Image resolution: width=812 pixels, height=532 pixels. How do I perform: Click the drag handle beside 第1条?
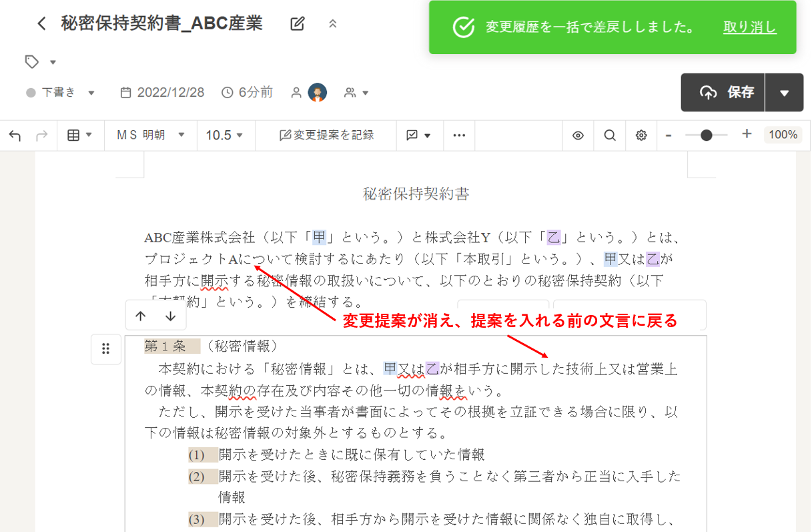click(105, 349)
